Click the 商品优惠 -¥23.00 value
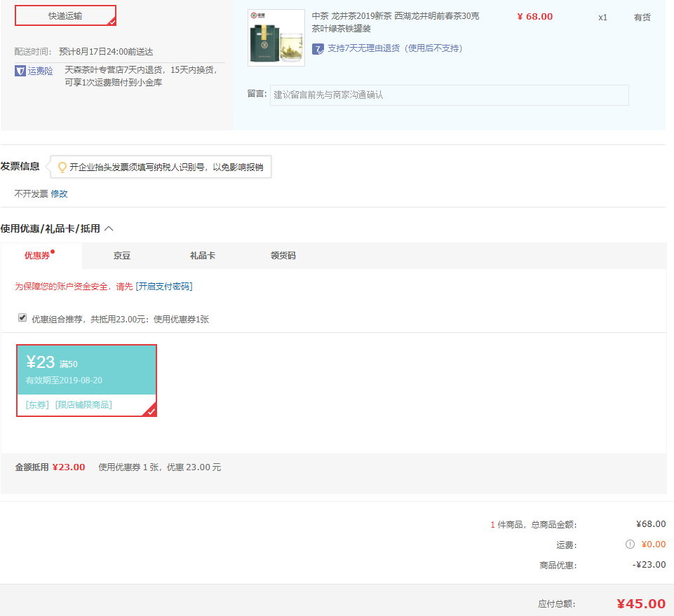The image size is (674, 616). pos(649,565)
